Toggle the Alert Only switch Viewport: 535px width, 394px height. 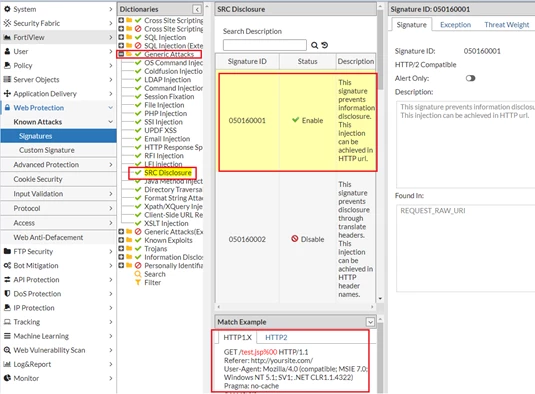(471, 78)
